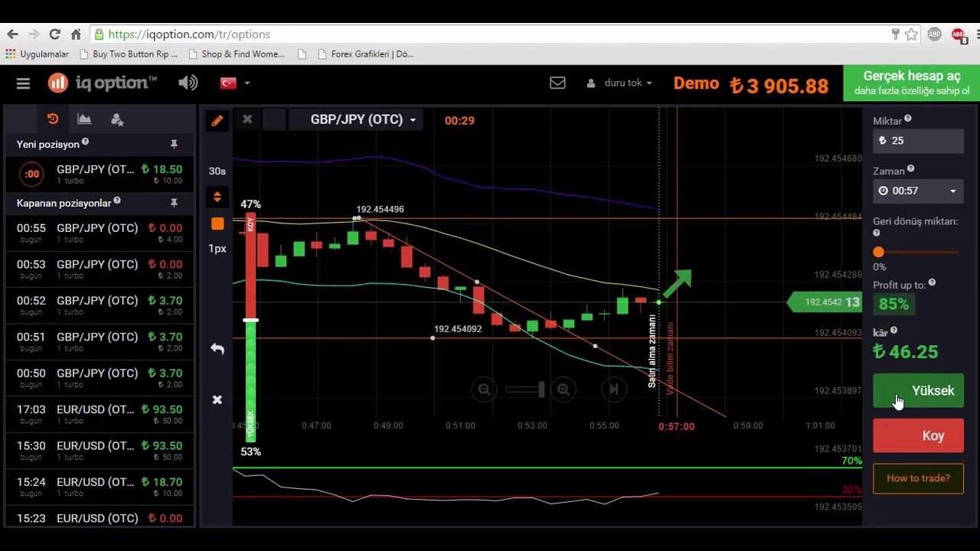Image resolution: width=980 pixels, height=551 pixels.
Task: Show help for Miktar
Action: point(908,119)
